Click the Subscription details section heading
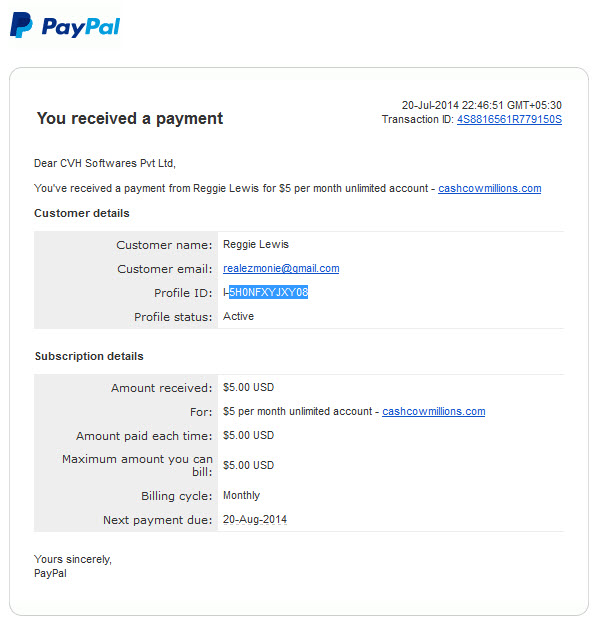This screenshot has height=633, width=609. [x=89, y=356]
